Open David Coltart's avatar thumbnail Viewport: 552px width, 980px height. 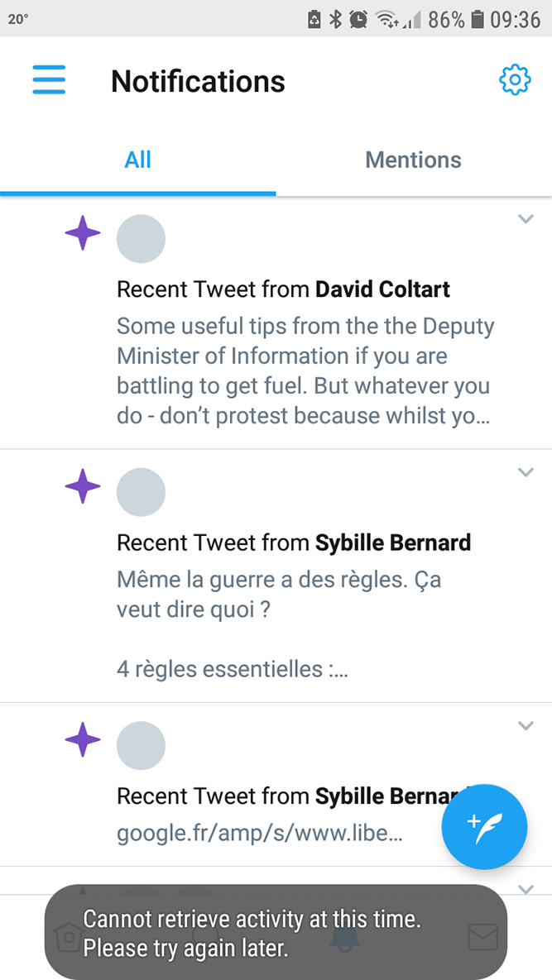(x=141, y=240)
